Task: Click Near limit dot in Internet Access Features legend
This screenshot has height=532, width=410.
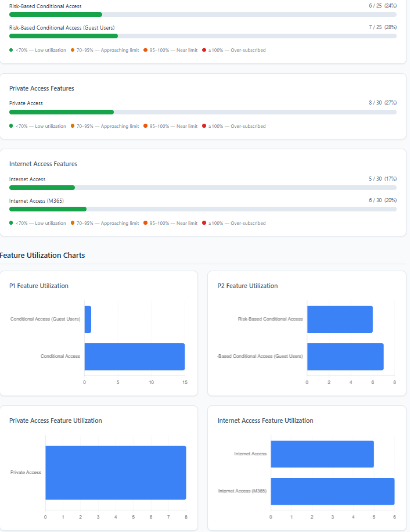Action: click(x=145, y=223)
